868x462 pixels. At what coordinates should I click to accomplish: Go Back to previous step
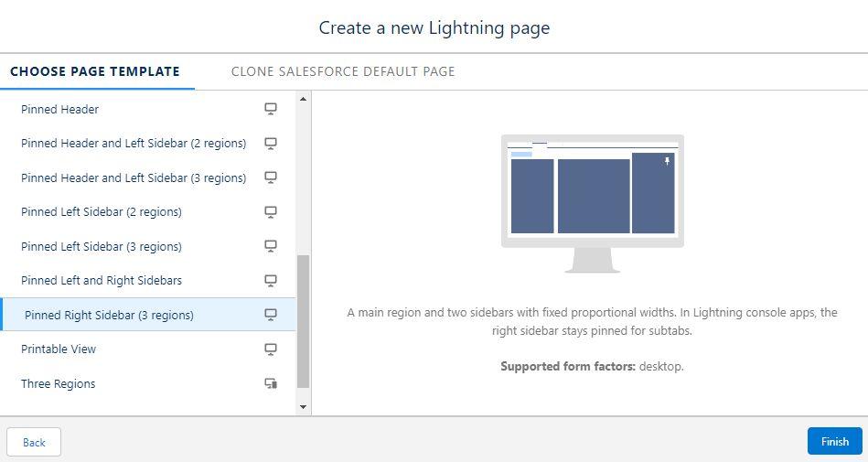pyautogui.click(x=34, y=442)
